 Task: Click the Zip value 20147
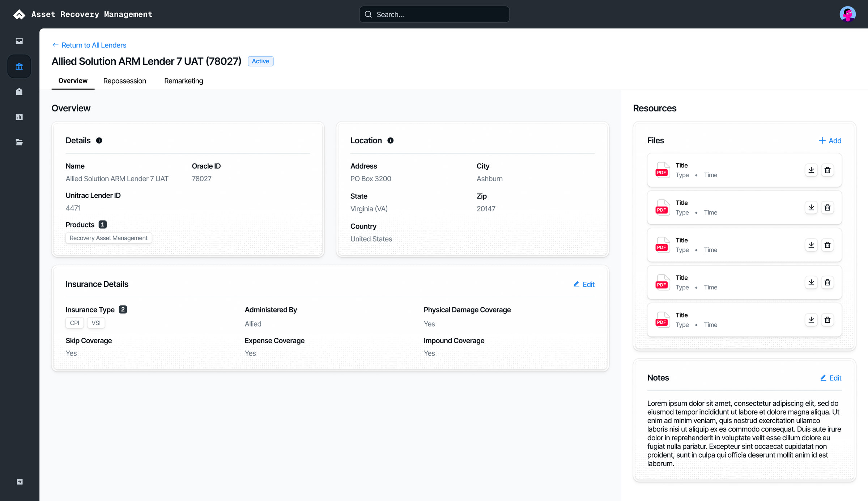coord(486,209)
